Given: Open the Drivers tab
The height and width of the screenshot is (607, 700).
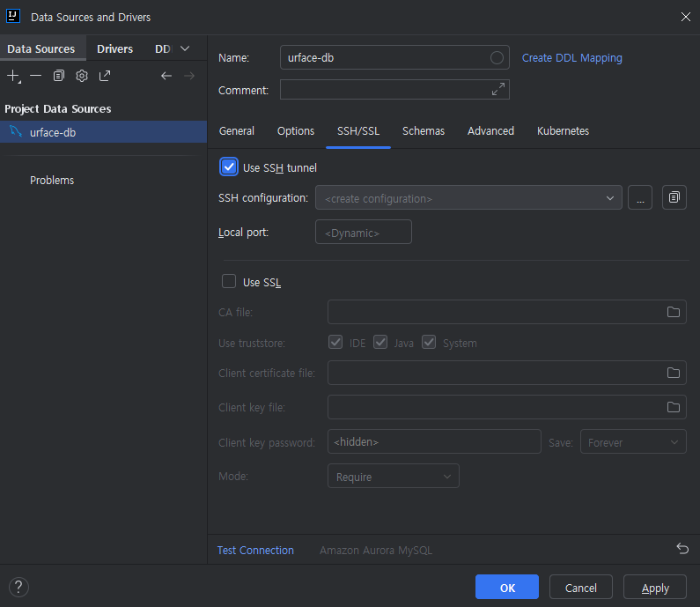Looking at the screenshot, I should [115, 49].
